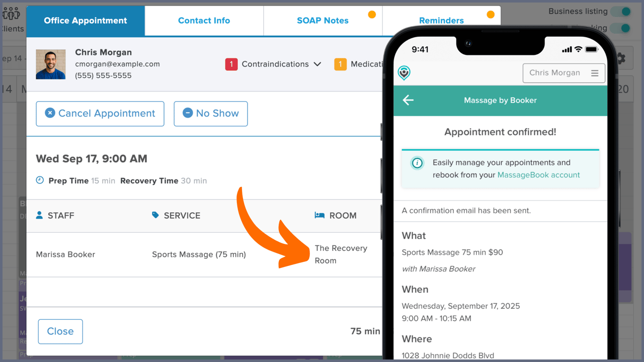The width and height of the screenshot is (644, 362).
Task: Click the clock icon beside Prep Time
Action: click(39, 179)
